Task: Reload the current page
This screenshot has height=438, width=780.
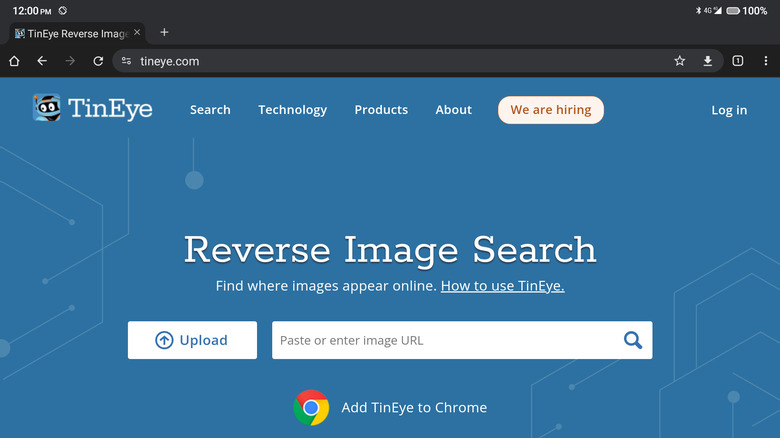Action: 98,61
